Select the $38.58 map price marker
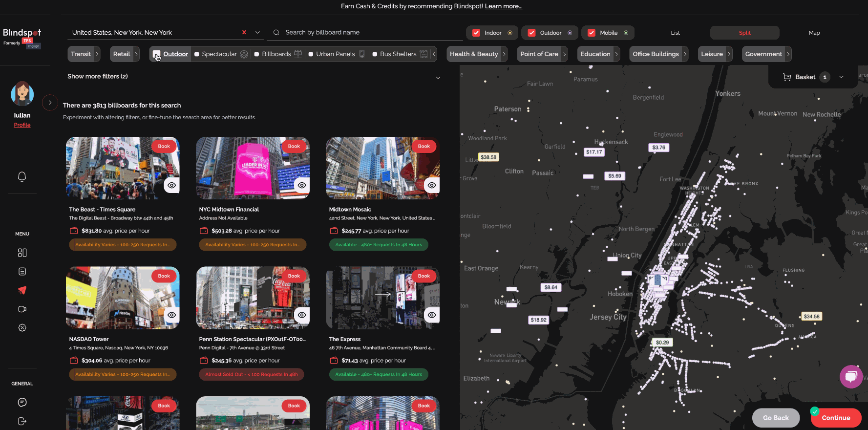 [488, 157]
